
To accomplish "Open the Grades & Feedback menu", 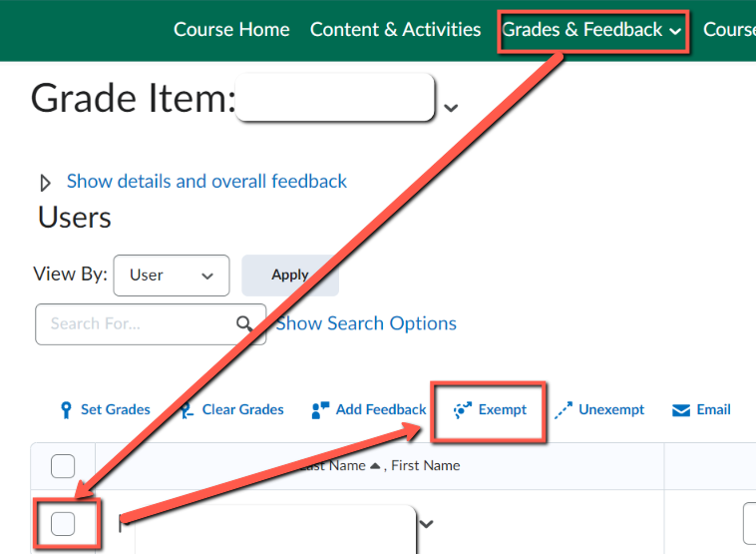I will pos(592,30).
